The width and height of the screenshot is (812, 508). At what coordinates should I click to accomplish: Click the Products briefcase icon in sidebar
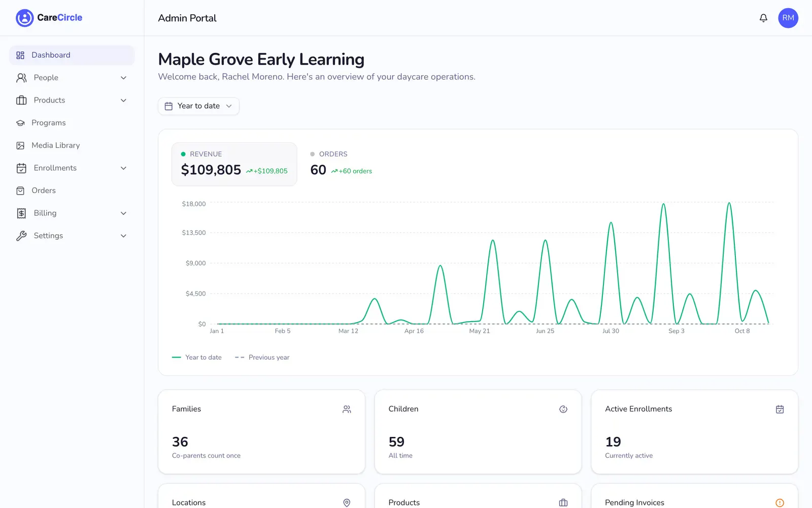[21, 100]
